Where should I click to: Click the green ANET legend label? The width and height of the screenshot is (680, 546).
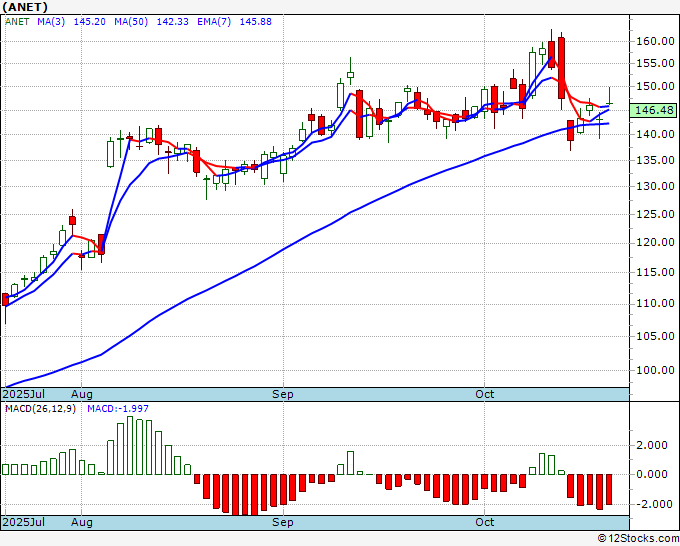17,22
